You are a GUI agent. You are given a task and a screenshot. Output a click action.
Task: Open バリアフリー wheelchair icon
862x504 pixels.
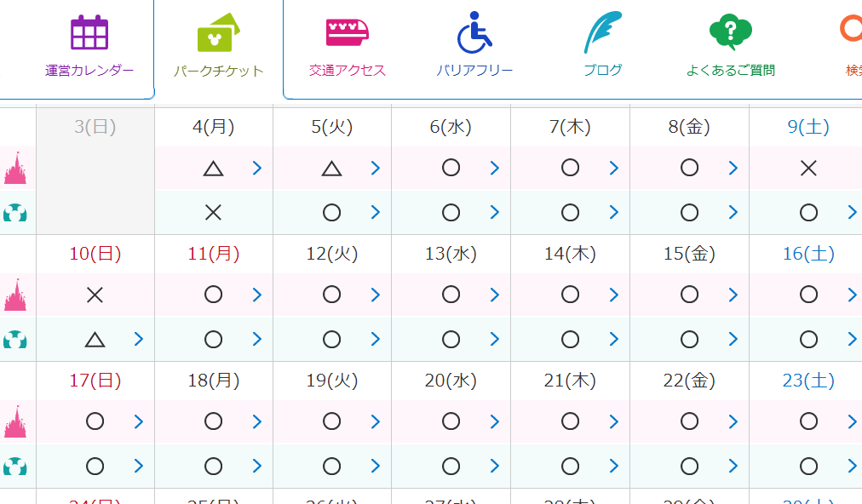pos(474,32)
